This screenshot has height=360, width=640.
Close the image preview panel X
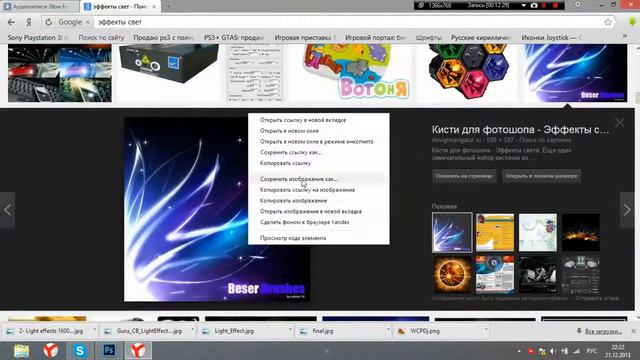point(620,122)
